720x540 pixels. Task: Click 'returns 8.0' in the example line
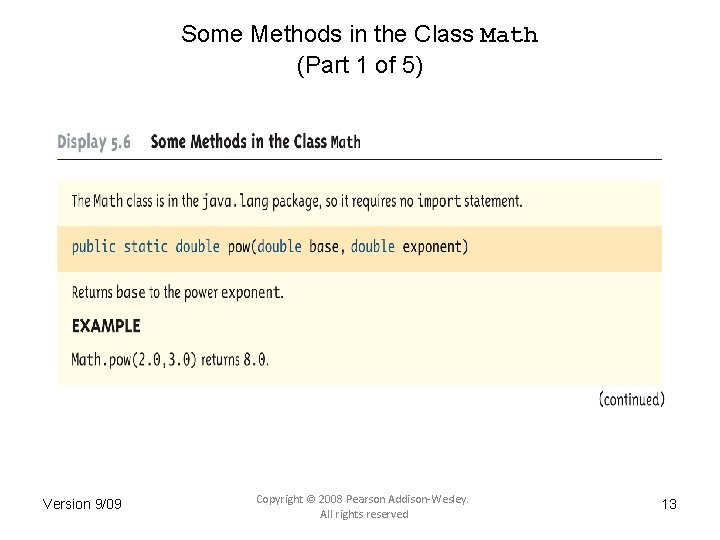[235, 360]
